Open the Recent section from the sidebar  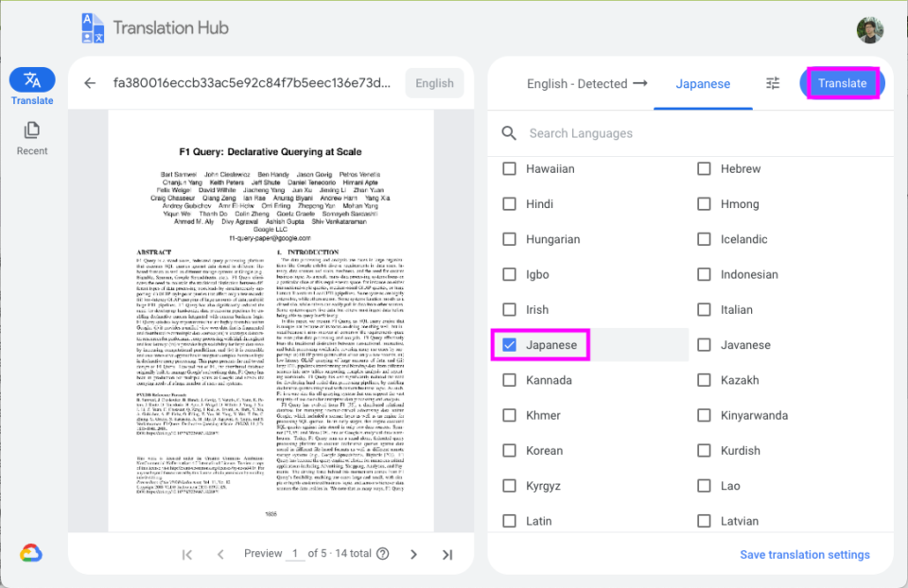click(31, 128)
